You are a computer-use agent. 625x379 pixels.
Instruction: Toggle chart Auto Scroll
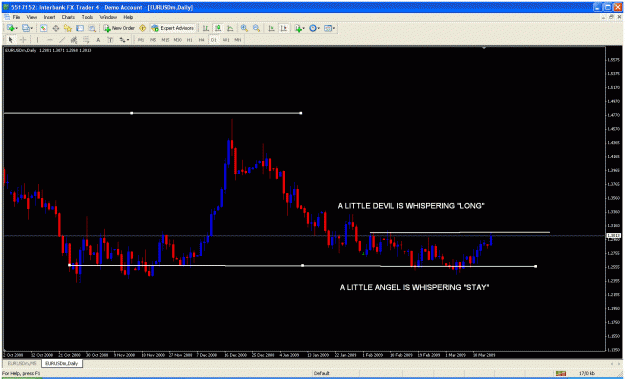click(x=271, y=28)
